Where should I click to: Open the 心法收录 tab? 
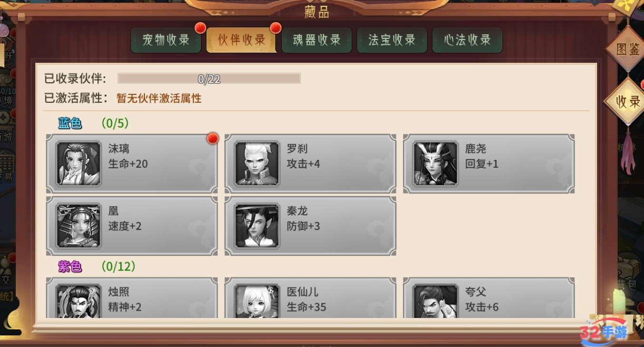467,40
